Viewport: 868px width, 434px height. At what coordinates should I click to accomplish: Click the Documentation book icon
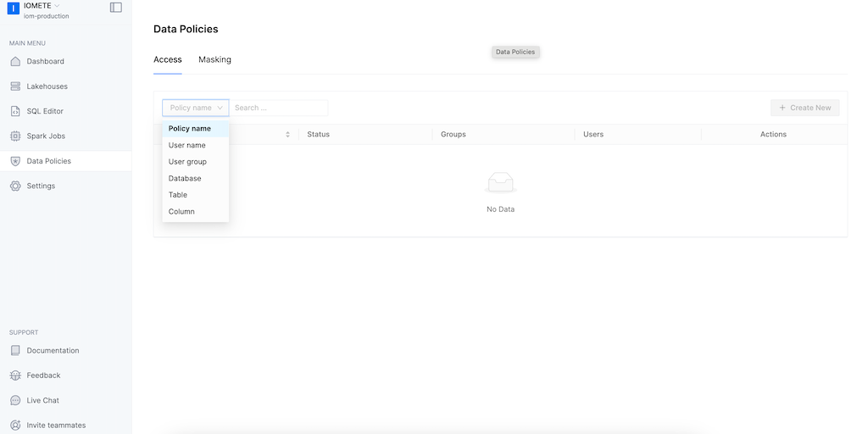[15, 350]
